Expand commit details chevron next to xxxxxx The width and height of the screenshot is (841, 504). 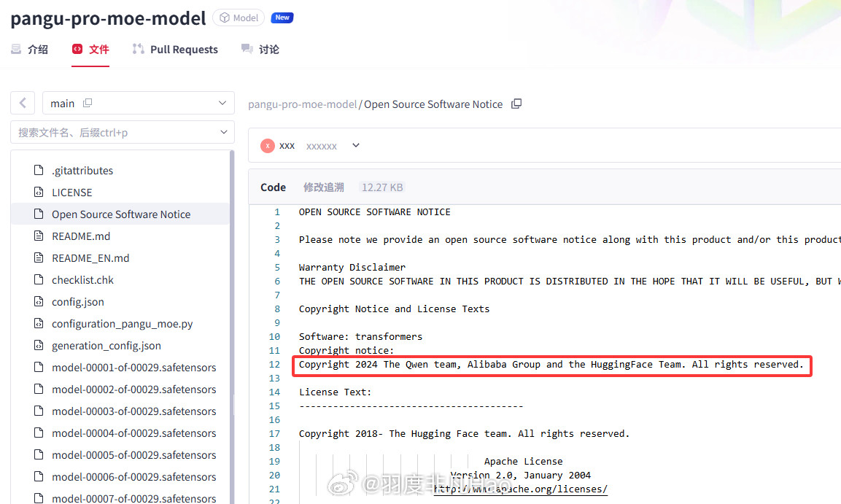tap(356, 145)
